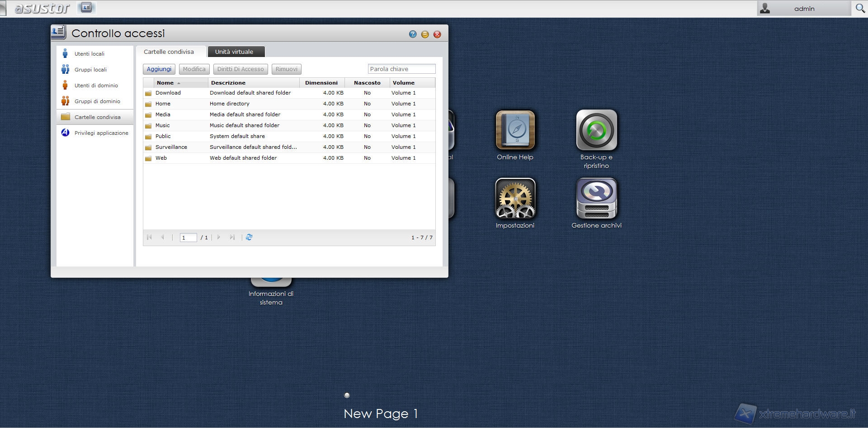868x428 pixels.
Task: Click the refresh icon in pagination bar
Action: tap(249, 237)
